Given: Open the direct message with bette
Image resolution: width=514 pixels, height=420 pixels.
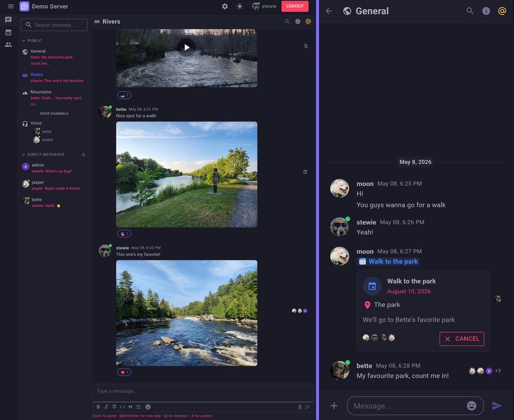Looking at the screenshot, I should (x=54, y=202).
